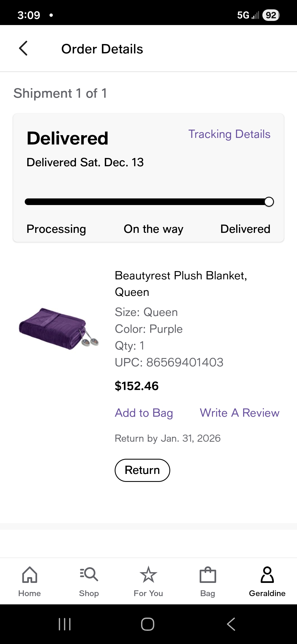Screen dimensions: 297x644
Task: Open the purple blanket product thumbnail
Action: [x=59, y=329]
